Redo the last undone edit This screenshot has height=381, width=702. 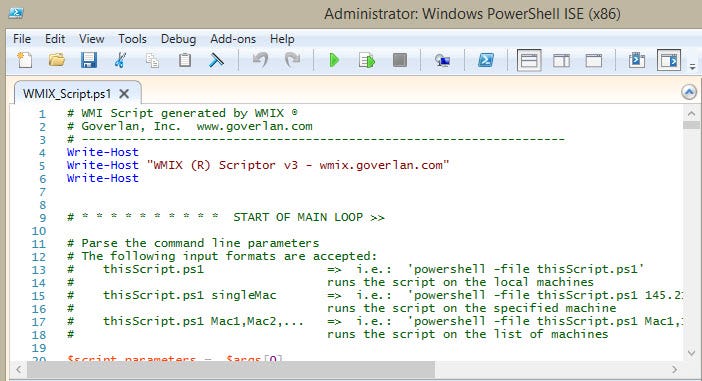(x=292, y=60)
